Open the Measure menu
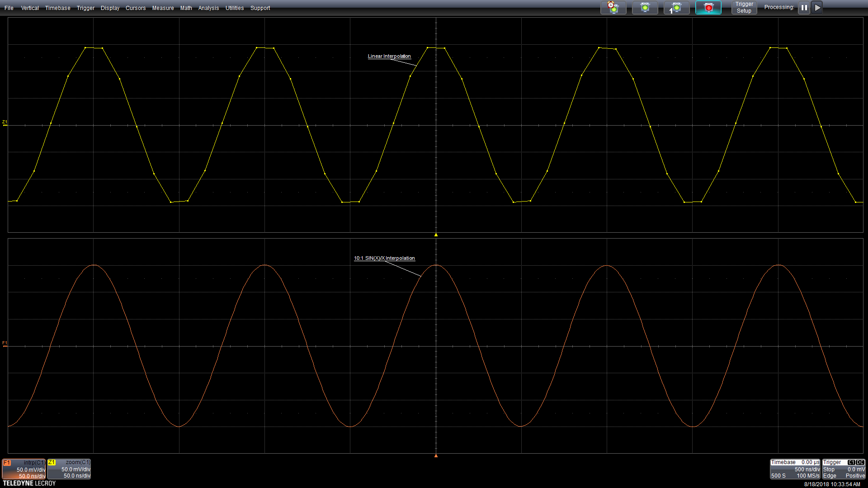868x488 pixels. coord(163,8)
